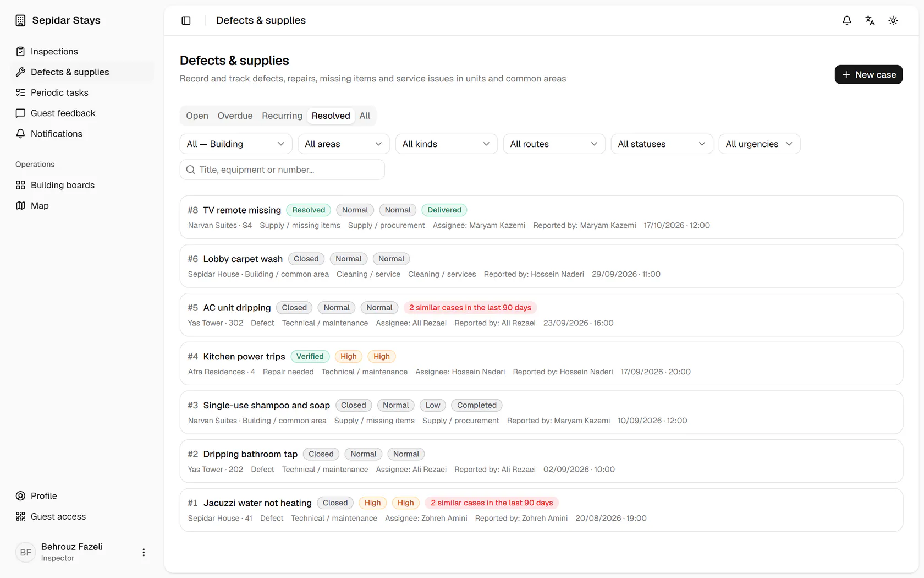Viewport: 924px width, 578px height.
Task: Open Guest feedback page
Action: [82, 113]
